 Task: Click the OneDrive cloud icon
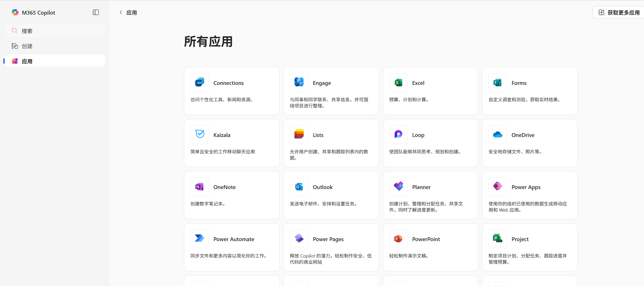pyautogui.click(x=497, y=135)
